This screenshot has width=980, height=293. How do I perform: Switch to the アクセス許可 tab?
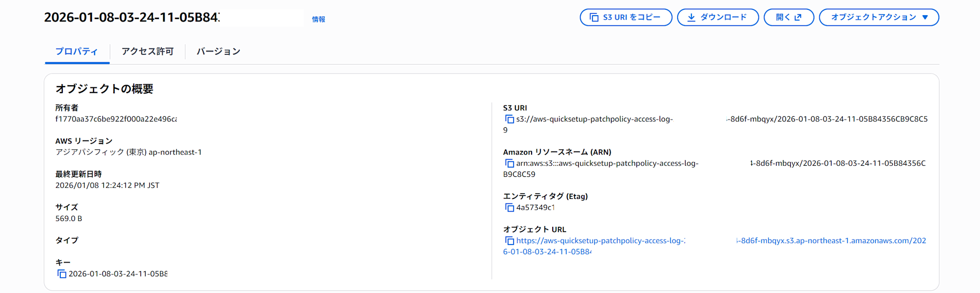[x=147, y=51]
